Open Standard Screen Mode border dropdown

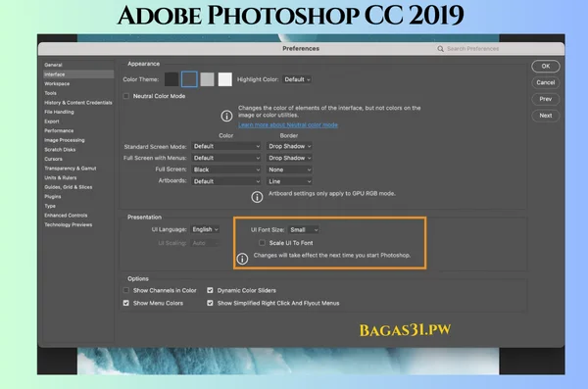[x=289, y=146]
